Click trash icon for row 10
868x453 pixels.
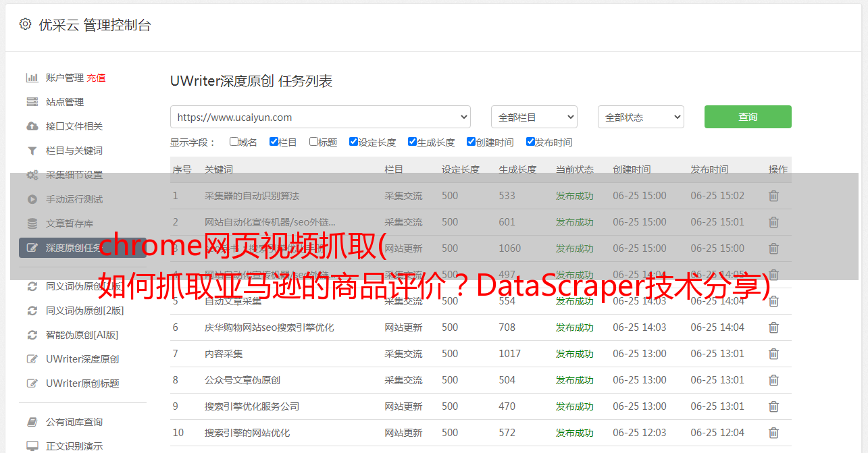point(773,433)
